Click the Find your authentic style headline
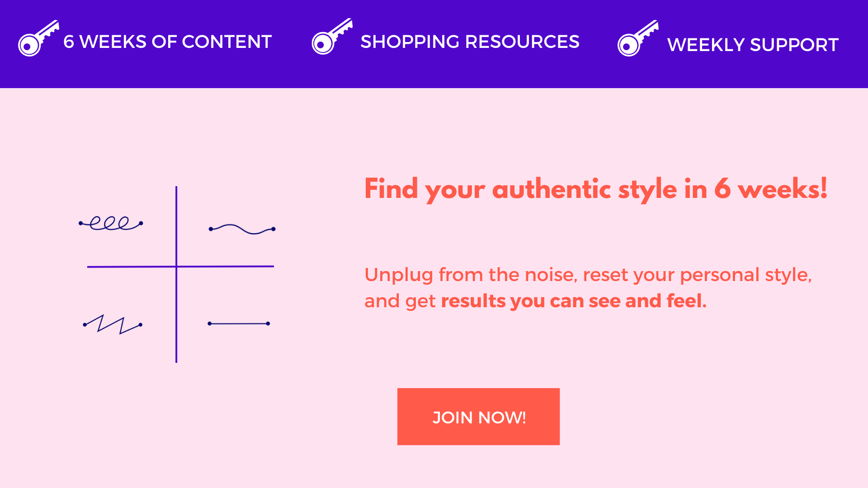This screenshot has width=868, height=488. coord(596,189)
